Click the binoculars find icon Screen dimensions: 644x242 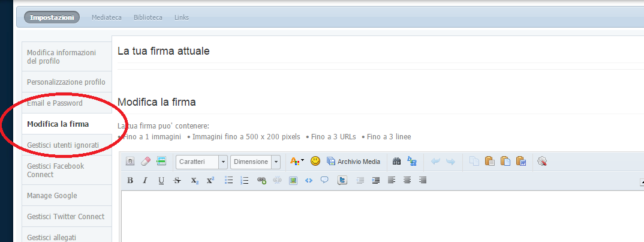tap(396, 162)
